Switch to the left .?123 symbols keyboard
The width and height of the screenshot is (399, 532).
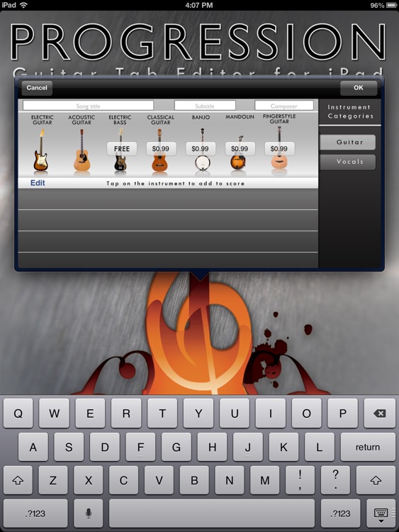[35, 514]
